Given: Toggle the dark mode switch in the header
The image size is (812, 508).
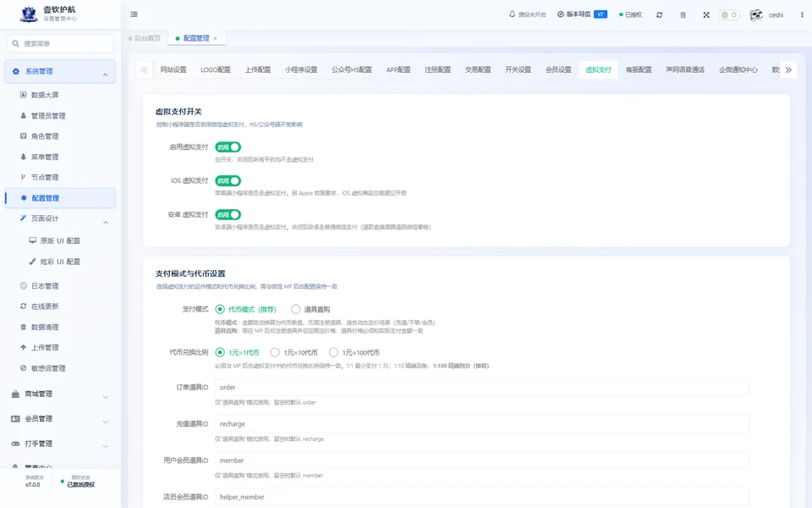Looking at the screenshot, I should (728, 15).
